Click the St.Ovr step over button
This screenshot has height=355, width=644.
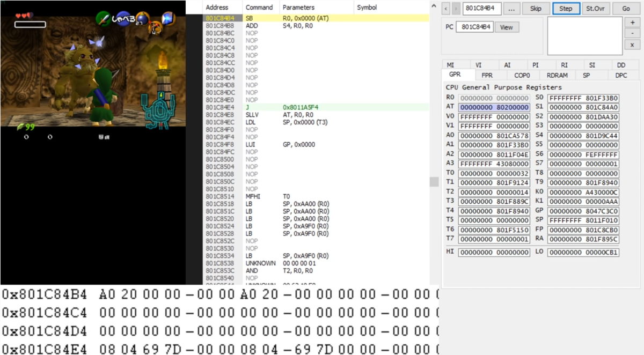point(596,9)
